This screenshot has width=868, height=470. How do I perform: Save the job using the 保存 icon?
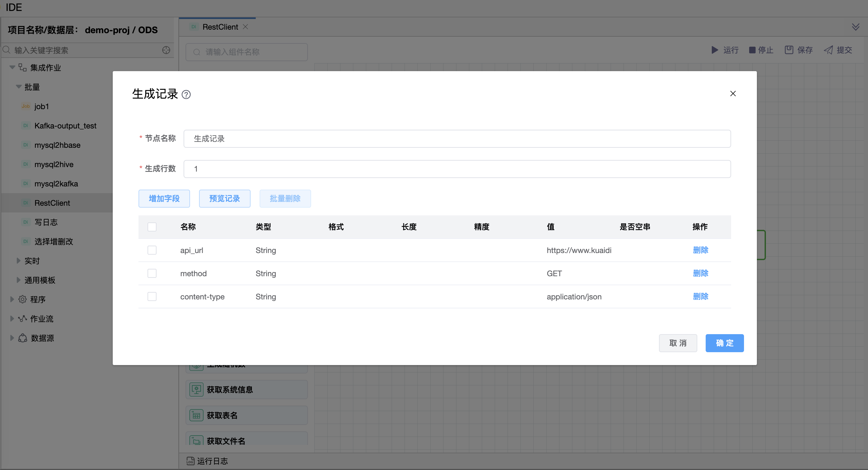pos(789,50)
